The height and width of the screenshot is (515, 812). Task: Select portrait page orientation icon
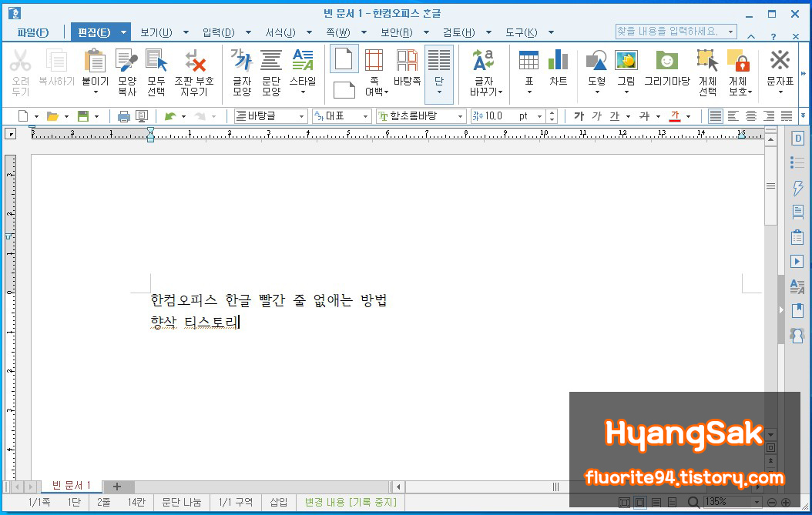[344, 59]
